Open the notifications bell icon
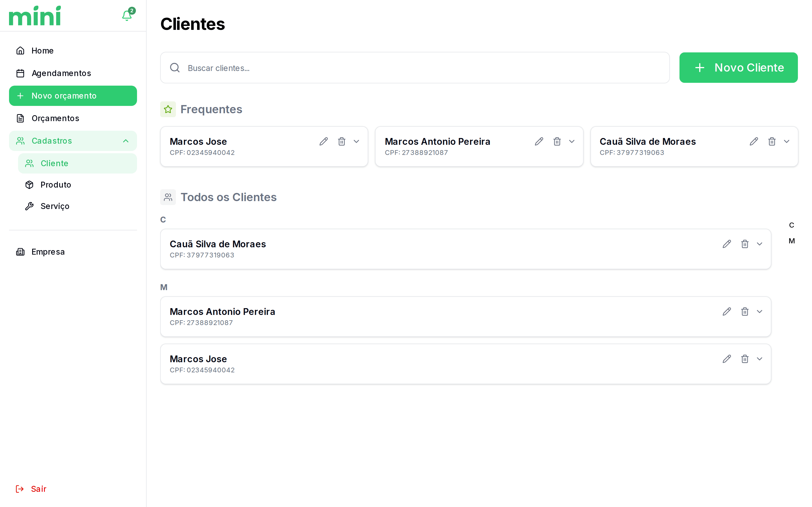The width and height of the screenshot is (812, 507). pos(127,15)
